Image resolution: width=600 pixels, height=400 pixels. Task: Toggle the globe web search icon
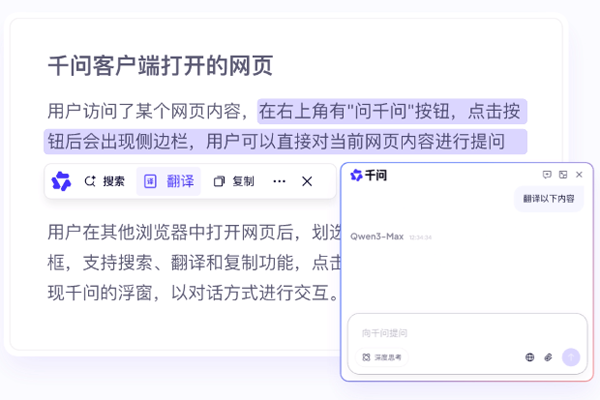(529, 357)
